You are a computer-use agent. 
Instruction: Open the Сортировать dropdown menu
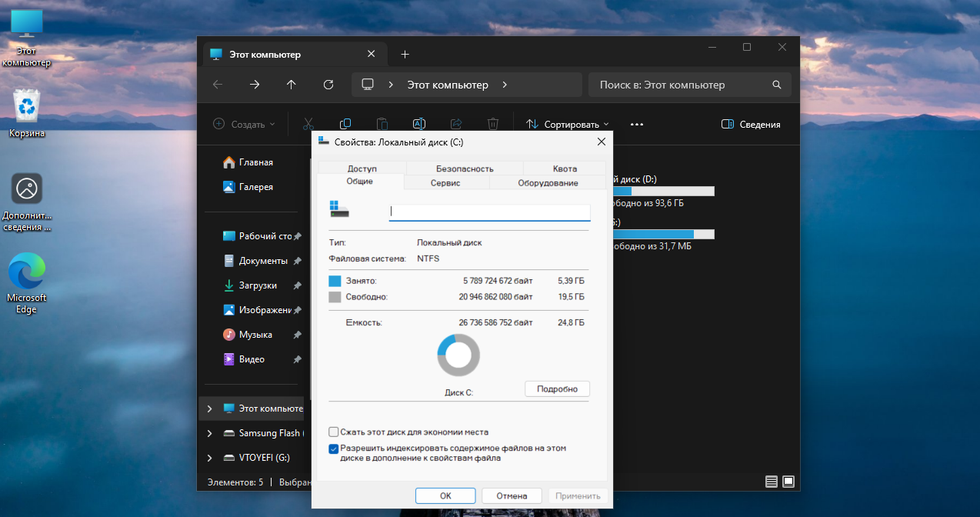[568, 124]
